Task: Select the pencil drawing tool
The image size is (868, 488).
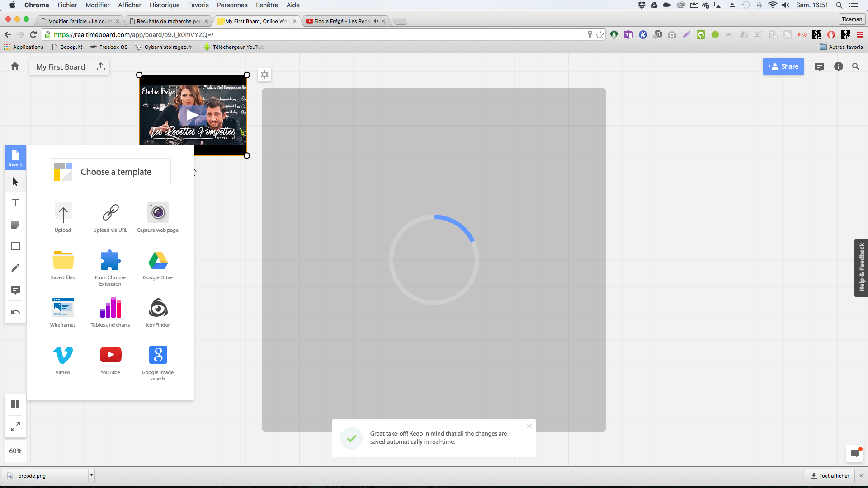Action: click(15, 268)
